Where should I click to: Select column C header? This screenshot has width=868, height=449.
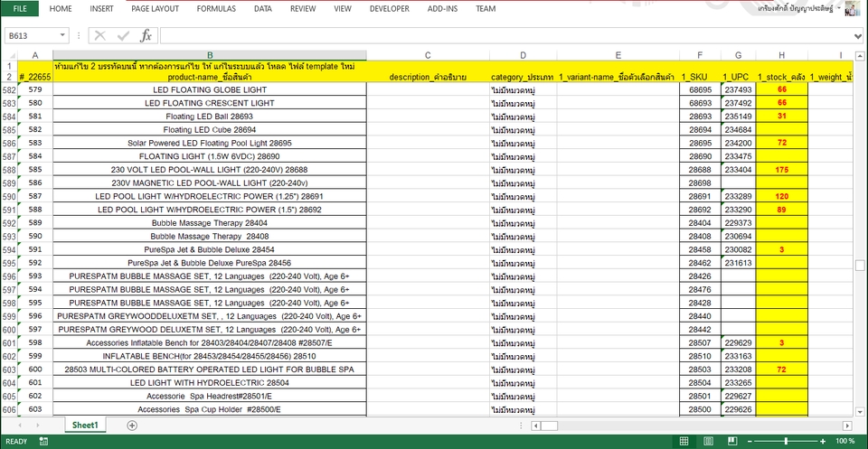tap(428, 55)
